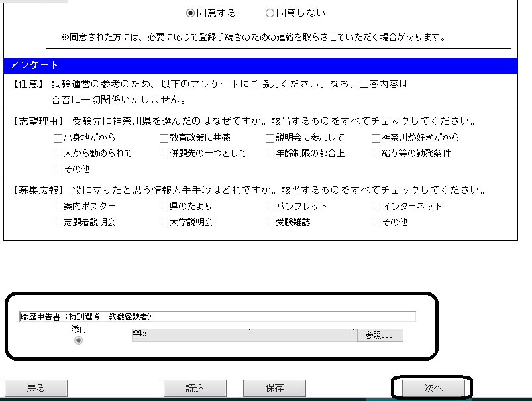532x401 pixels.
Task: Select the 添付 radio button
Action: coord(78,340)
